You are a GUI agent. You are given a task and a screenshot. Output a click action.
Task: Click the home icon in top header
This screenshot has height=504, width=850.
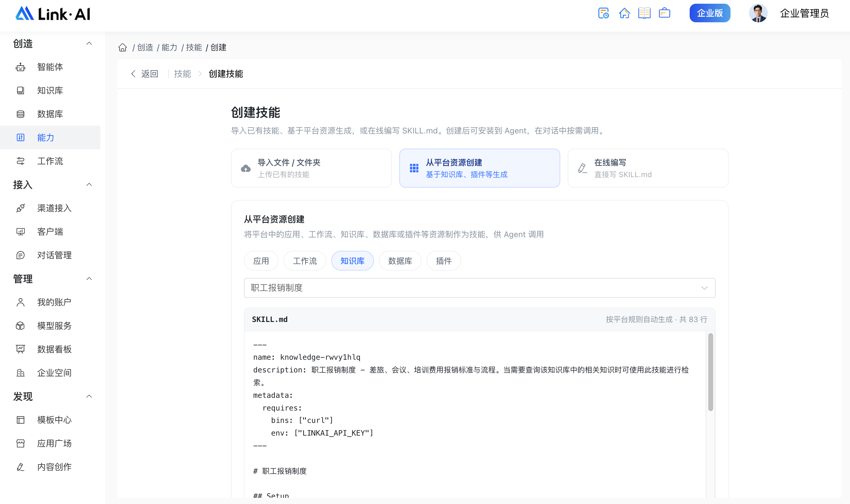coord(624,13)
